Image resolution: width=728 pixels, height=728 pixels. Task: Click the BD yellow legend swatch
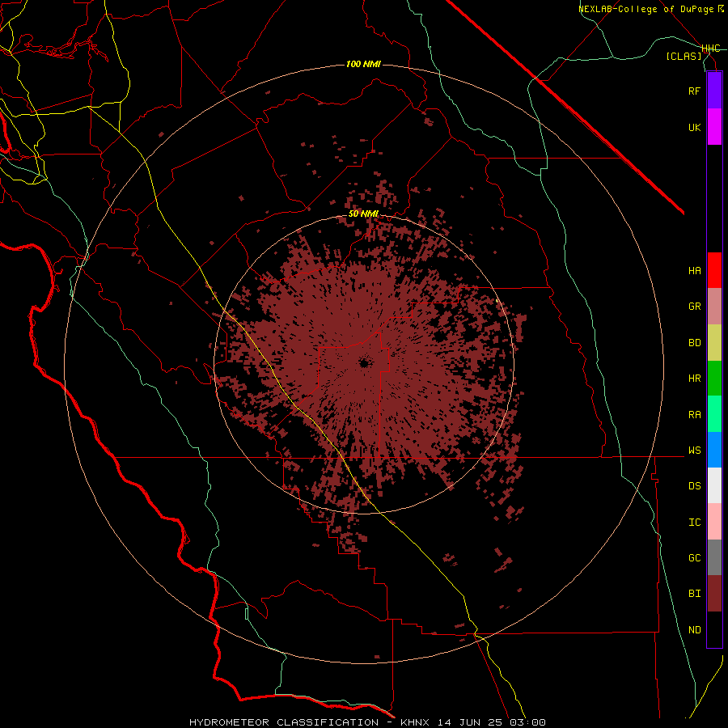(714, 342)
